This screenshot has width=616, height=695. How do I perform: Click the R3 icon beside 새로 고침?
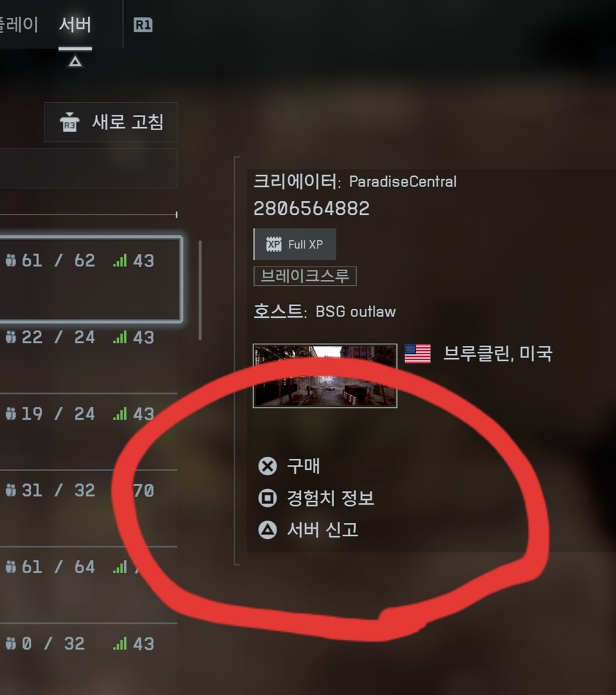pyautogui.click(x=70, y=123)
